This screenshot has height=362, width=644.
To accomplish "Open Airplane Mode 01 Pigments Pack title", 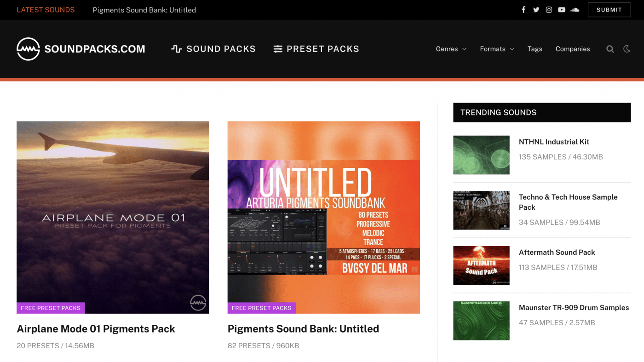I will coord(96,329).
